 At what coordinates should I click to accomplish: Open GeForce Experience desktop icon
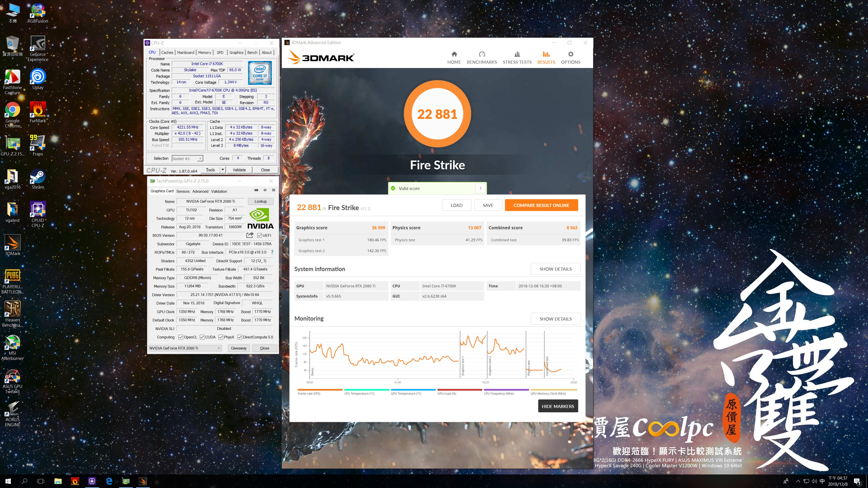tap(38, 49)
